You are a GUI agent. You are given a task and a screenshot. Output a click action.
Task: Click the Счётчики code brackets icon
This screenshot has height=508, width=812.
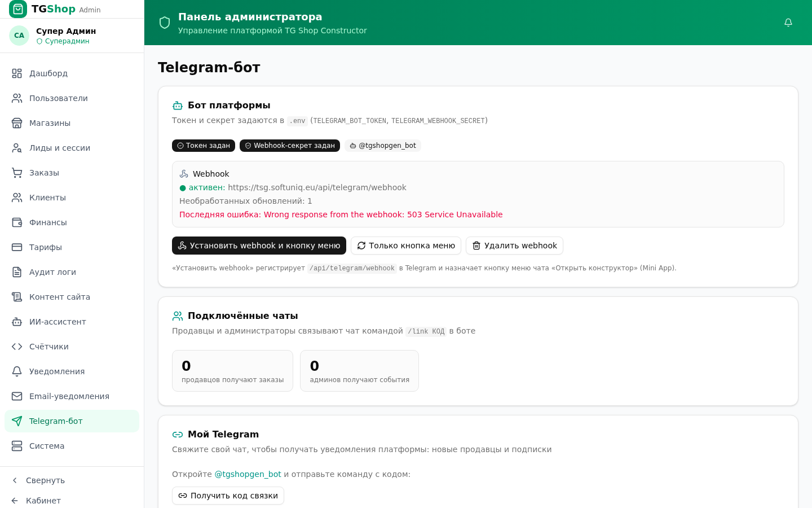17,347
